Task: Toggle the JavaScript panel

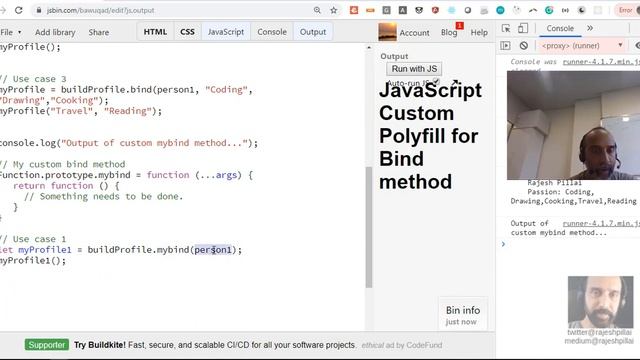Action: click(226, 32)
